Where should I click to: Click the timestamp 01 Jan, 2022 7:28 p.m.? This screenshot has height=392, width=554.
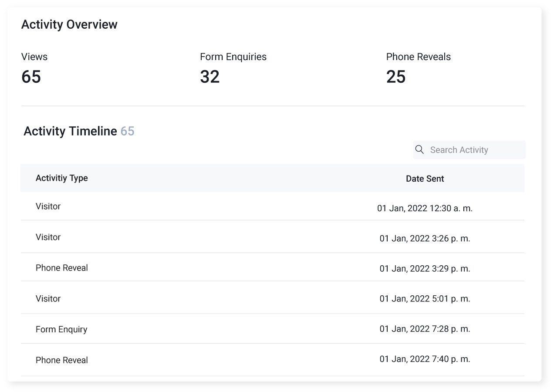[x=425, y=329]
